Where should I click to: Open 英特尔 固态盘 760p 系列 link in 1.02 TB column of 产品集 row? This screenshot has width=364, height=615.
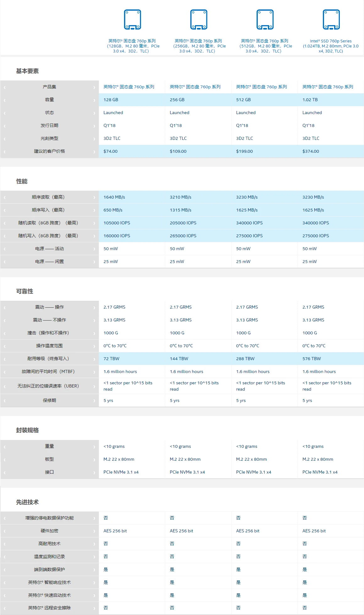[x=328, y=87]
